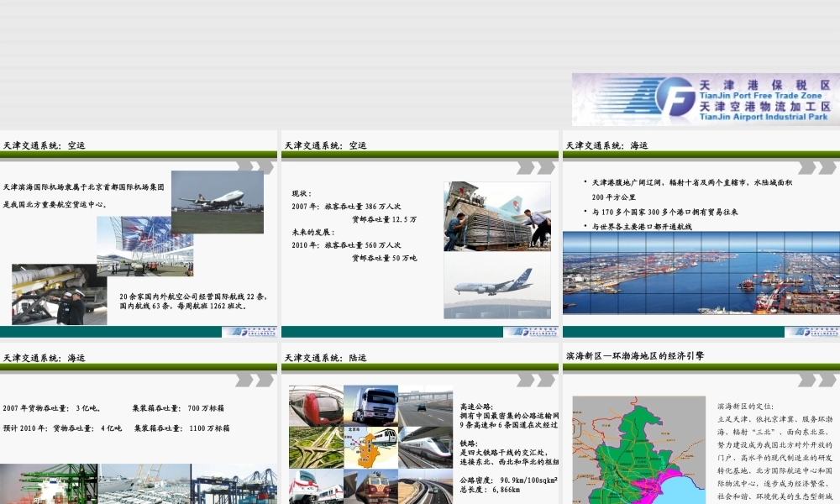Viewport: 840px width, 504px height.
Task: Click the bullet starting with 天津港腹地广阔辽阔
Action: click(x=691, y=190)
